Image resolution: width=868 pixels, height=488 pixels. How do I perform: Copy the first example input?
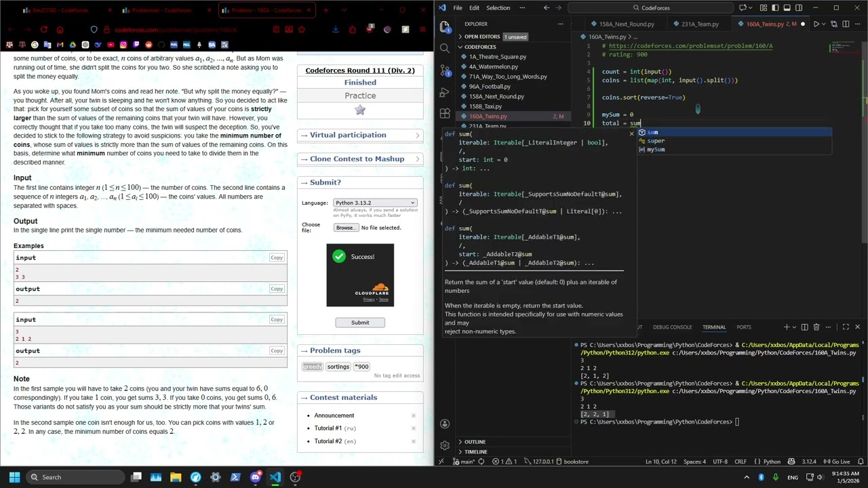coord(277,258)
